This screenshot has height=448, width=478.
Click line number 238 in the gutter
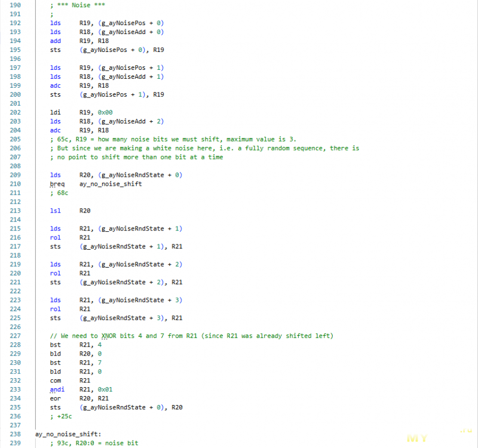pyautogui.click(x=14, y=434)
